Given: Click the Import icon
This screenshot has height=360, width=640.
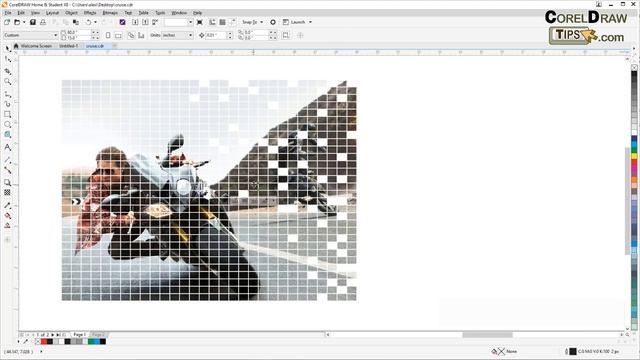Looking at the screenshot, I should coord(135,22).
